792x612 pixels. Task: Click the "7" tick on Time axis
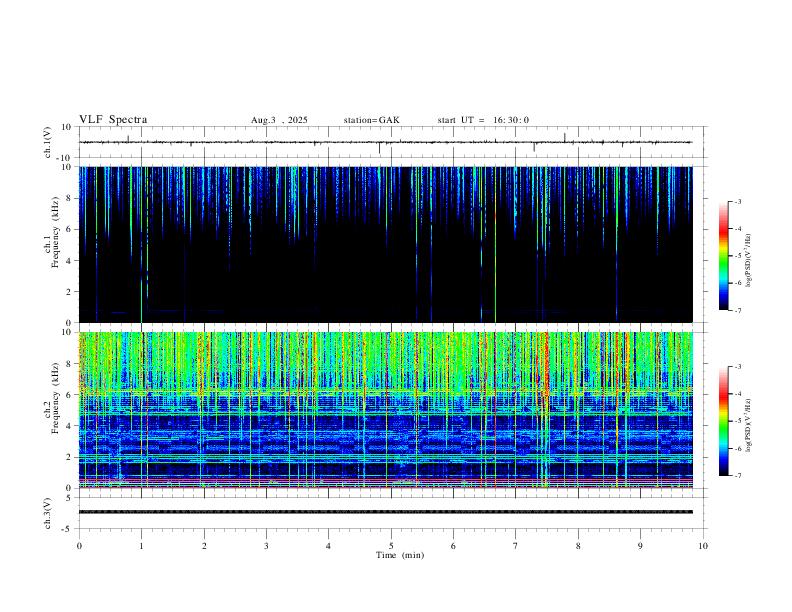[516, 546]
